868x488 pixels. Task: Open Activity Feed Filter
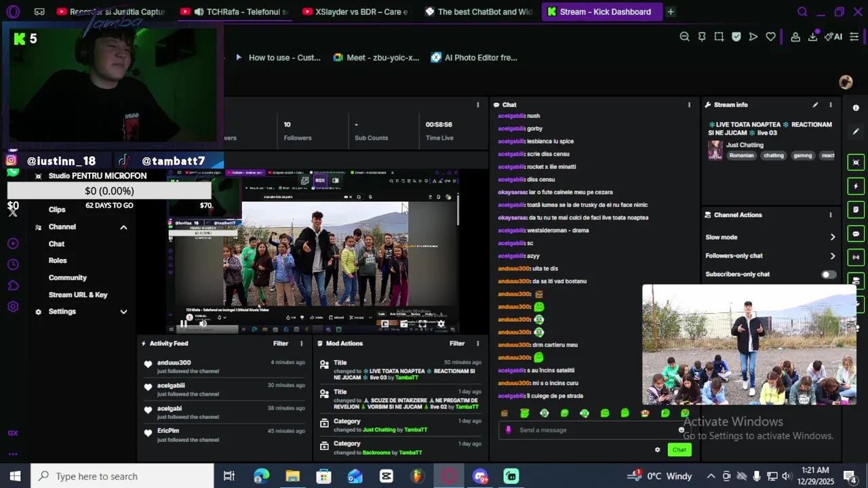pos(281,344)
